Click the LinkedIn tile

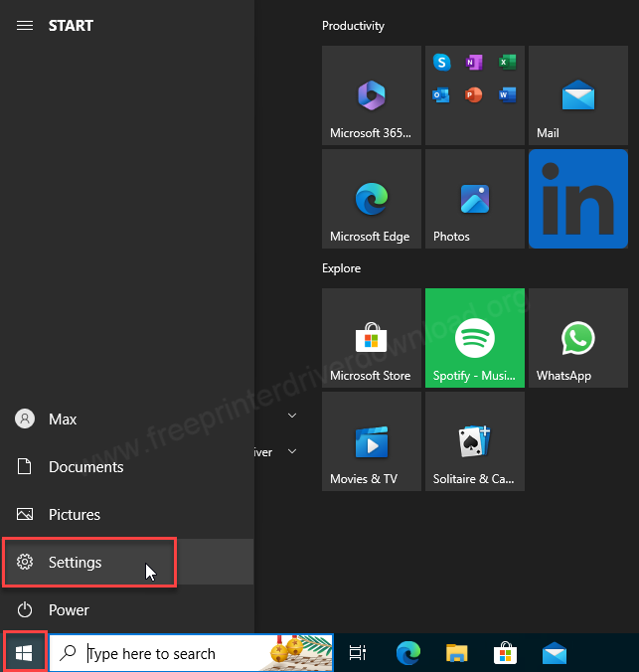pyautogui.click(x=577, y=199)
